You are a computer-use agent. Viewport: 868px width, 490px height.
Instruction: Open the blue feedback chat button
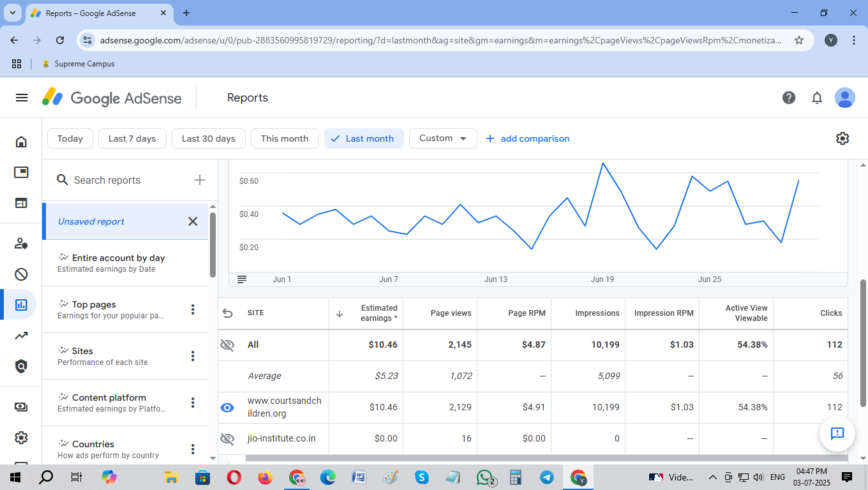[837, 434]
